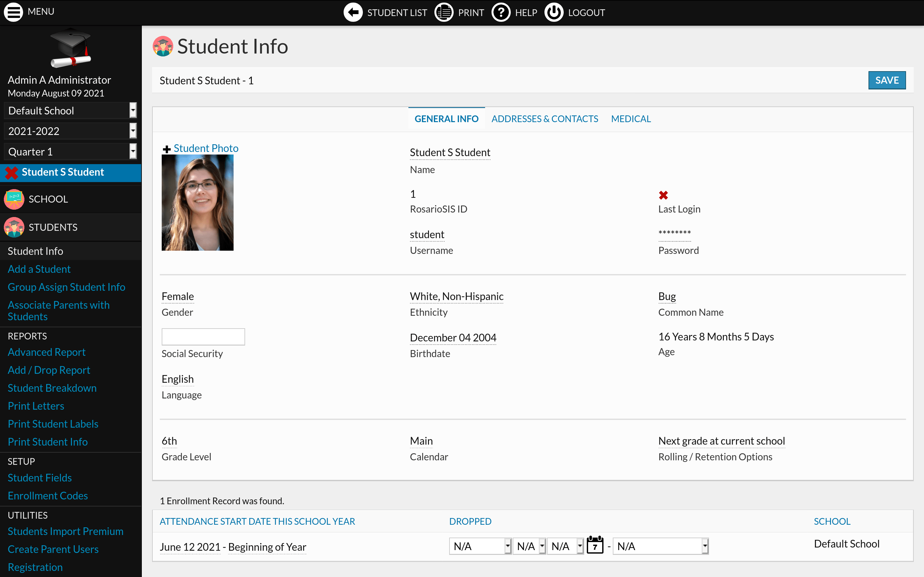Click the plus icon beside Student Photo
924x577 pixels.
pyautogui.click(x=167, y=149)
